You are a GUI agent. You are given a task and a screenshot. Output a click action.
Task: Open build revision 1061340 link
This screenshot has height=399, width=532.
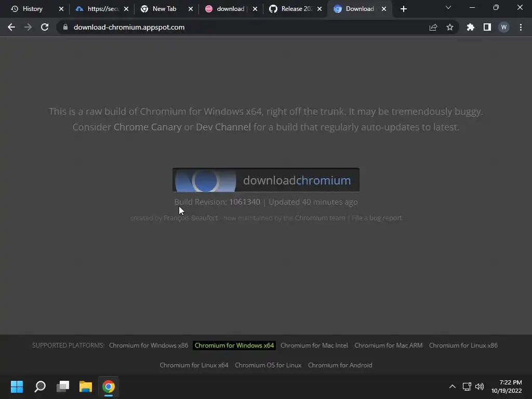245,202
